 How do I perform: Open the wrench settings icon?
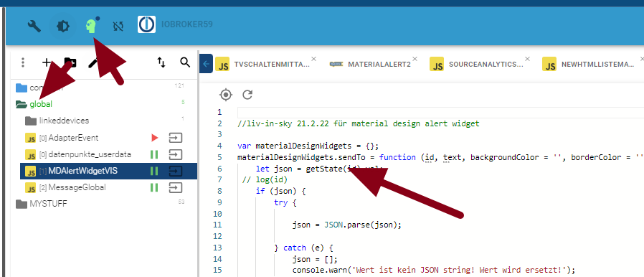[x=34, y=27]
